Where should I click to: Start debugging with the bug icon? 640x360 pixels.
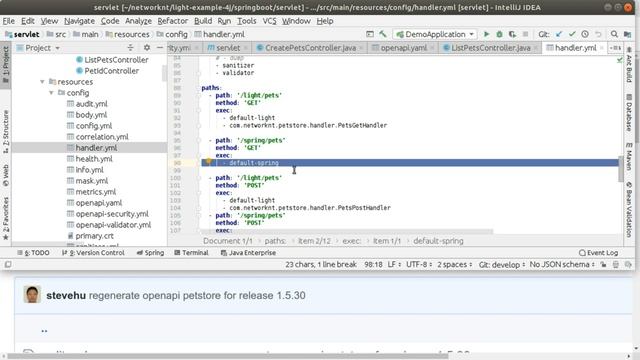click(499, 34)
